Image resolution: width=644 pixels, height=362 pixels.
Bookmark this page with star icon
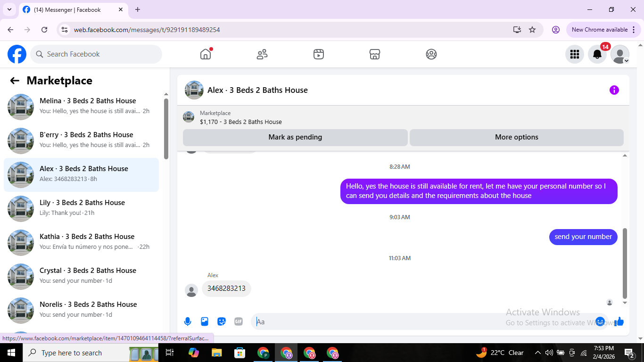pos(532,30)
